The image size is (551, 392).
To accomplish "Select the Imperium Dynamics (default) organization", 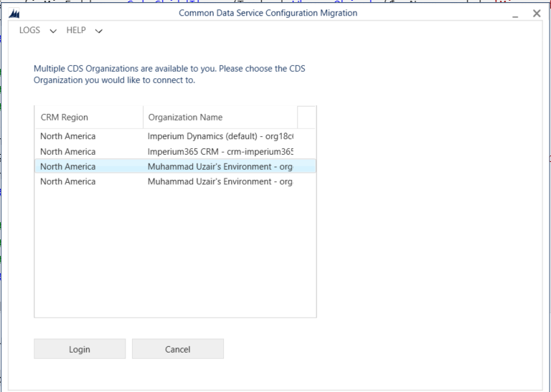I will [220, 136].
